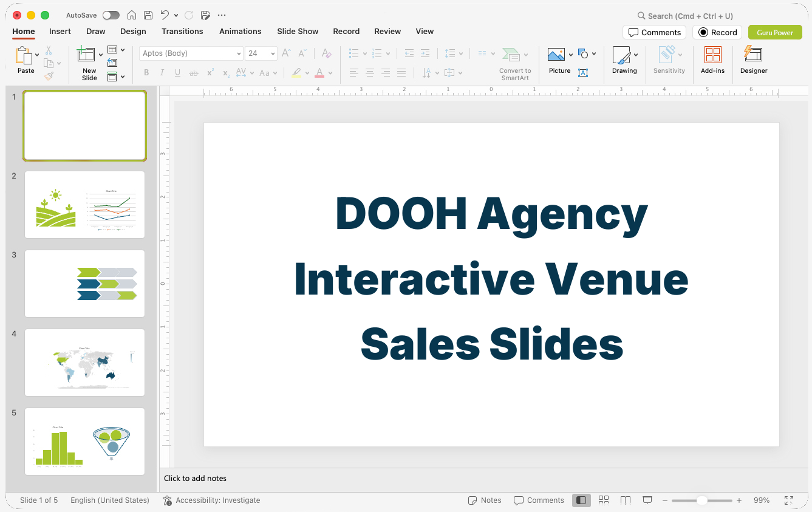Click the Home icon in title bar
The image size is (812, 512).
pos(131,15)
